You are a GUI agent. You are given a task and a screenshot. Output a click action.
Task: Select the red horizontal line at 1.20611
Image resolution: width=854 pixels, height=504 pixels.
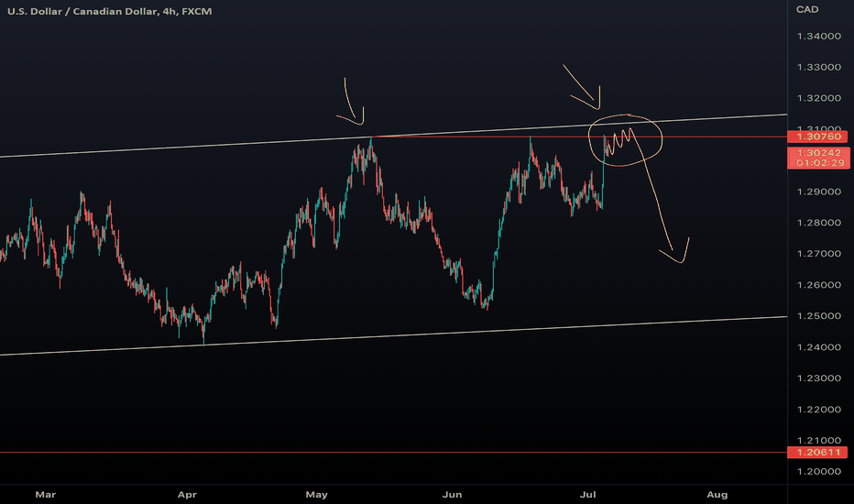tap(393, 453)
